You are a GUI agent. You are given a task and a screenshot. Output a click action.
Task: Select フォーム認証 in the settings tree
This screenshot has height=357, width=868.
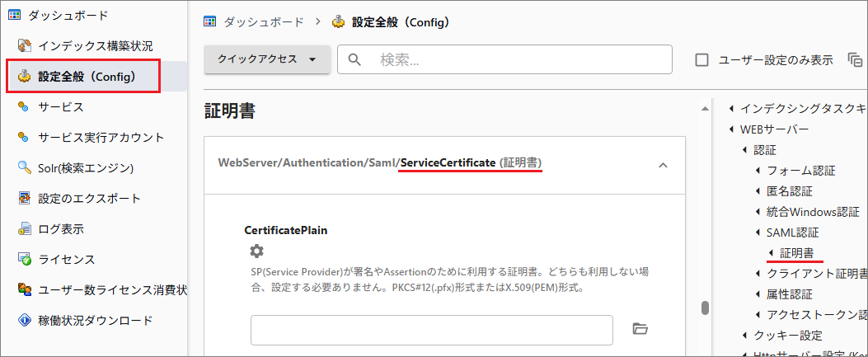coord(801,171)
